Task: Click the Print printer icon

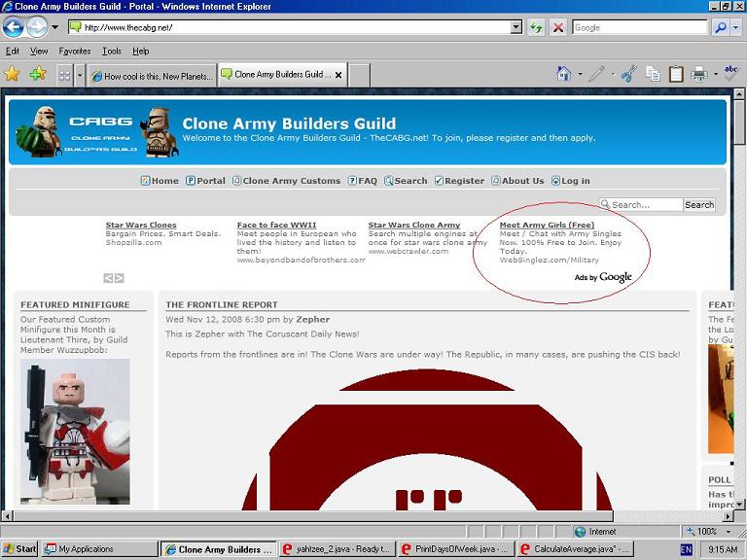Action: pos(699,74)
